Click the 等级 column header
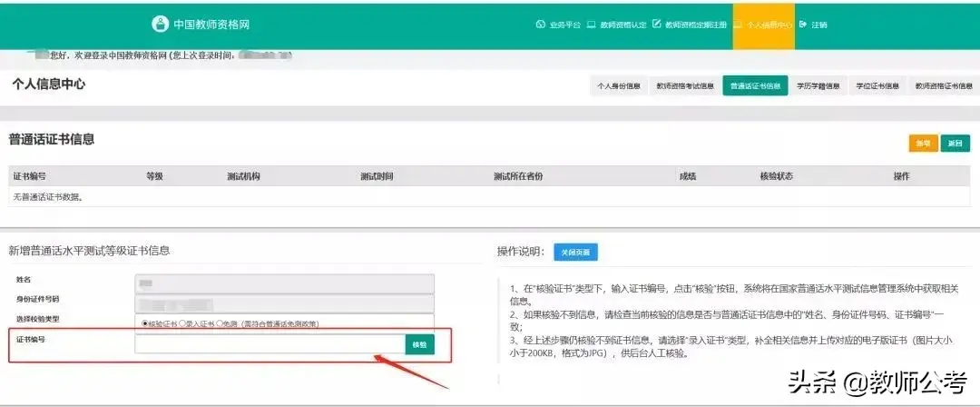 coord(154,176)
